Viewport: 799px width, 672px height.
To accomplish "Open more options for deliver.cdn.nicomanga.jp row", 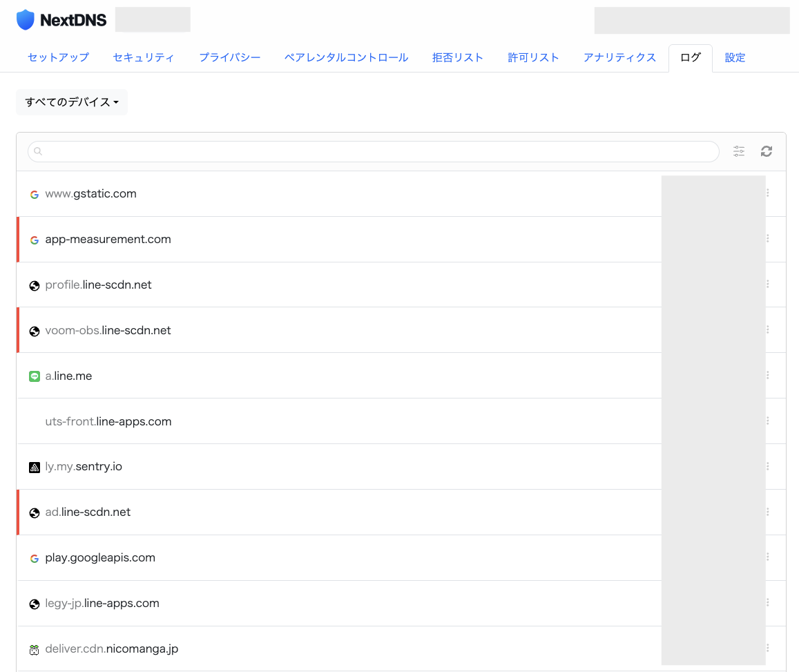I will 768,649.
